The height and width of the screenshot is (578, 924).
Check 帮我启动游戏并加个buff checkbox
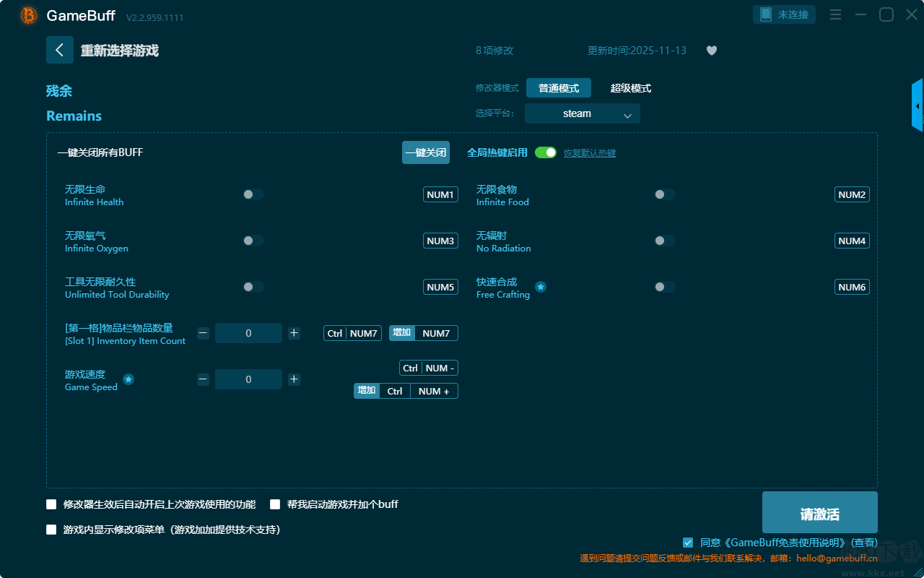pyautogui.click(x=275, y=504)
